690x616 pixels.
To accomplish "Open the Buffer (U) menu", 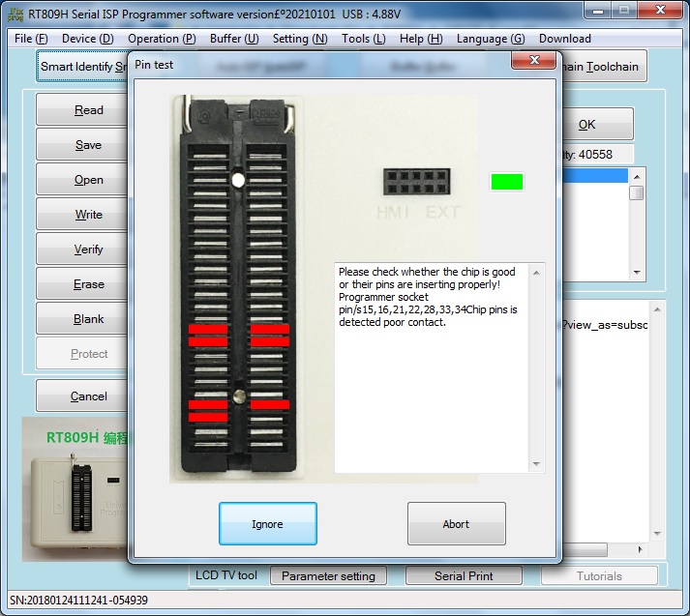I will point(234,39).
